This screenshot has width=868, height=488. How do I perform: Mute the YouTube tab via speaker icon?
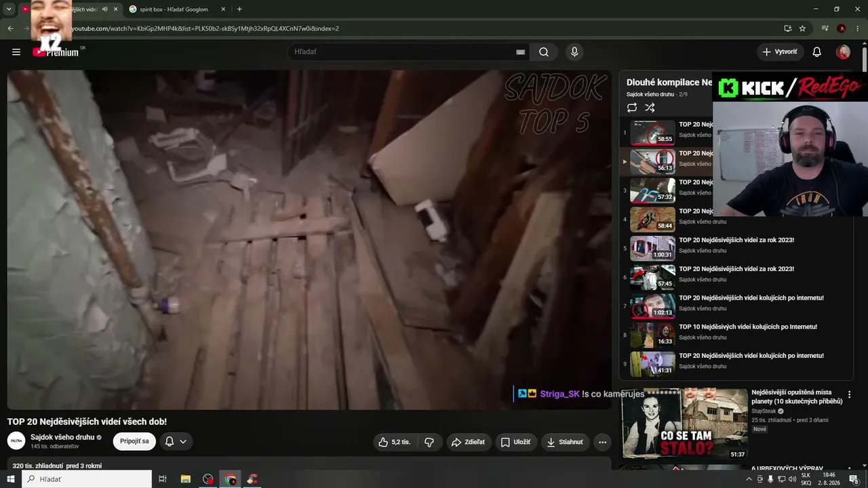(x=104, y=9)
